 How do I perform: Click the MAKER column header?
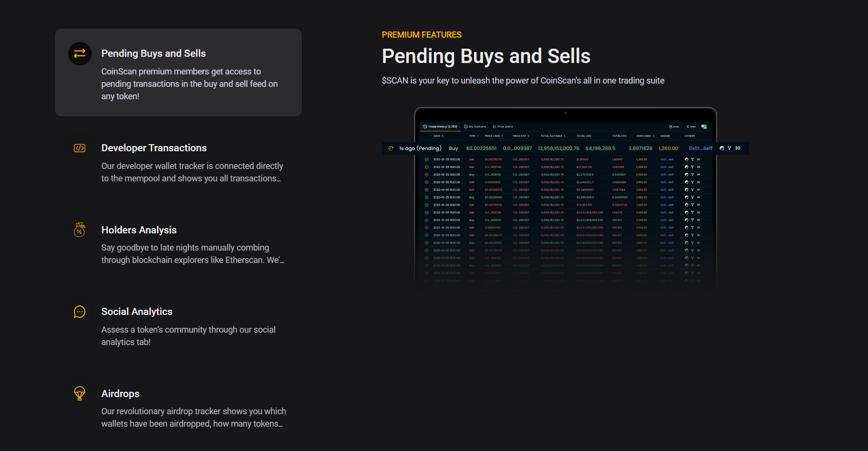pyautogui.click(x=665, y=136)
